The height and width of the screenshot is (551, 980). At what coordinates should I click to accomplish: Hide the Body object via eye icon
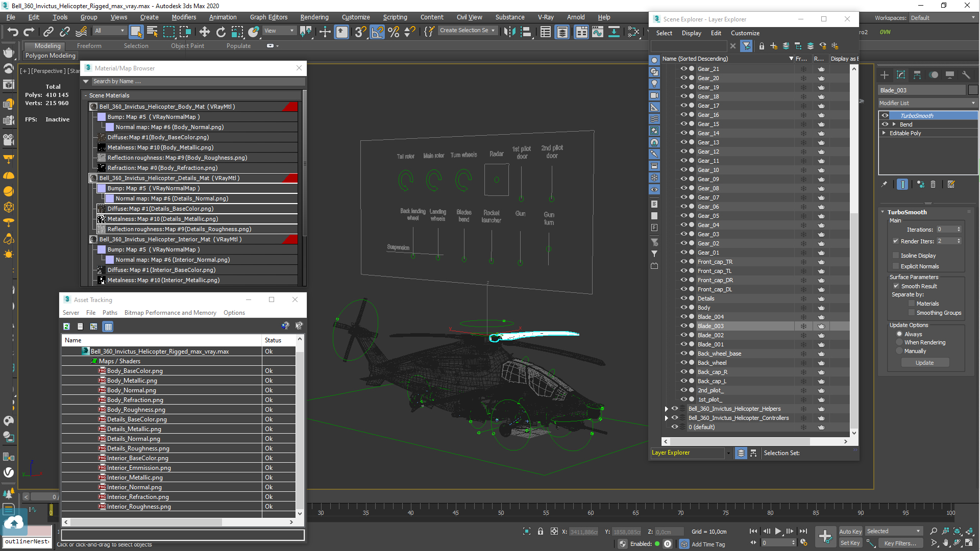pos(683,307)
